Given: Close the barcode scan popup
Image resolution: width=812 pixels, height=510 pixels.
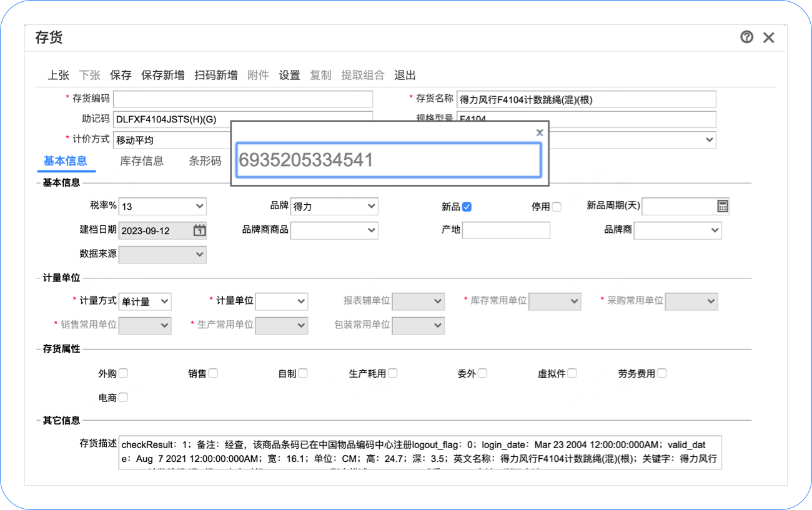Looking at the screenshot, I should click(540, 132).
